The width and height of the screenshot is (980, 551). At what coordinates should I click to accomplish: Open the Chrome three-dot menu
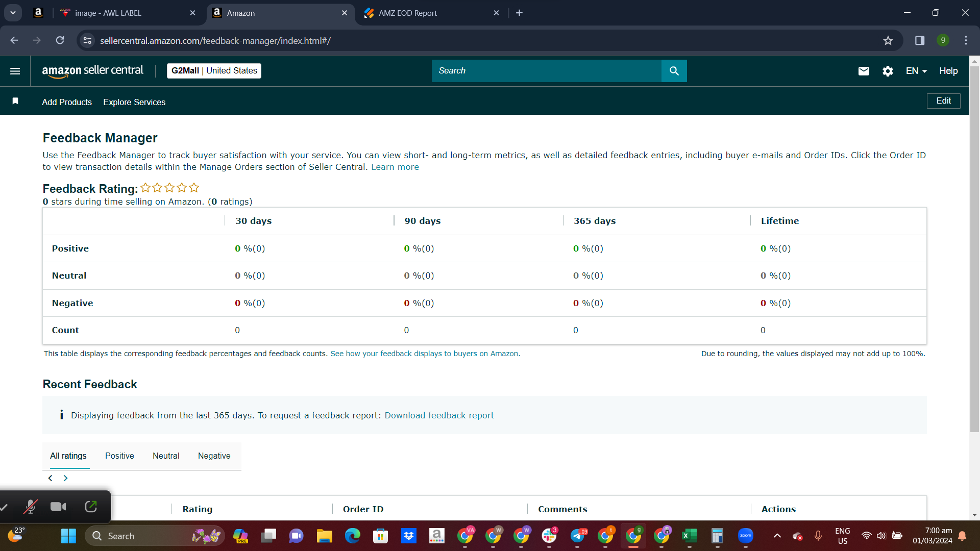(x=966, y=40)
